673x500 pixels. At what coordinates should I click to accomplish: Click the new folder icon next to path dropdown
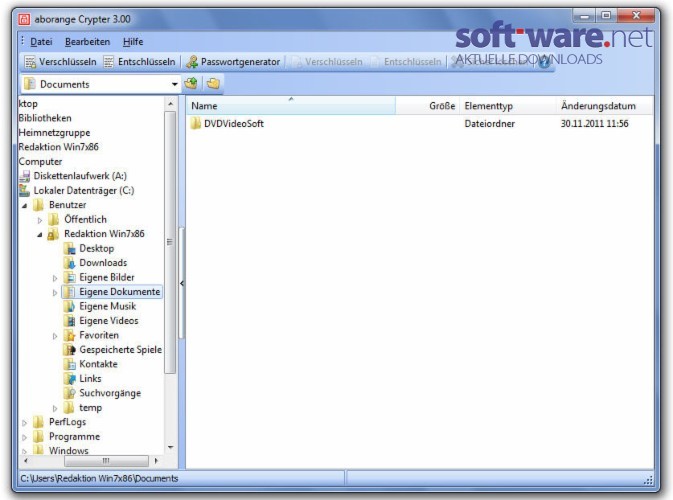point(213,83)
